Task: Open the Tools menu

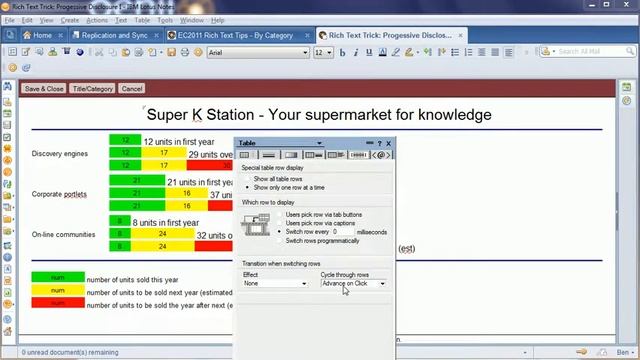Action: (x=165, y=20)
